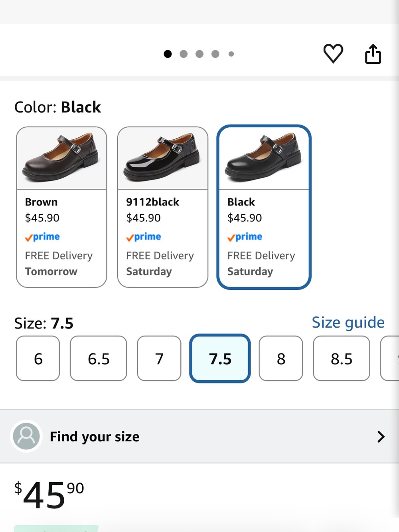The image size is (399, 532).
Task: Tap the selected Black shoe thumbnail
Action: coord(264,158)
